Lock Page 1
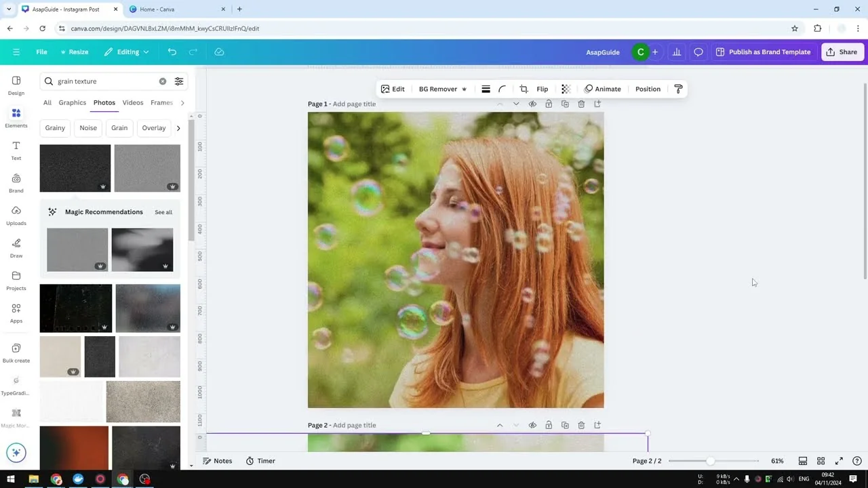Screen dimensions: 868x488 [549, 104]
